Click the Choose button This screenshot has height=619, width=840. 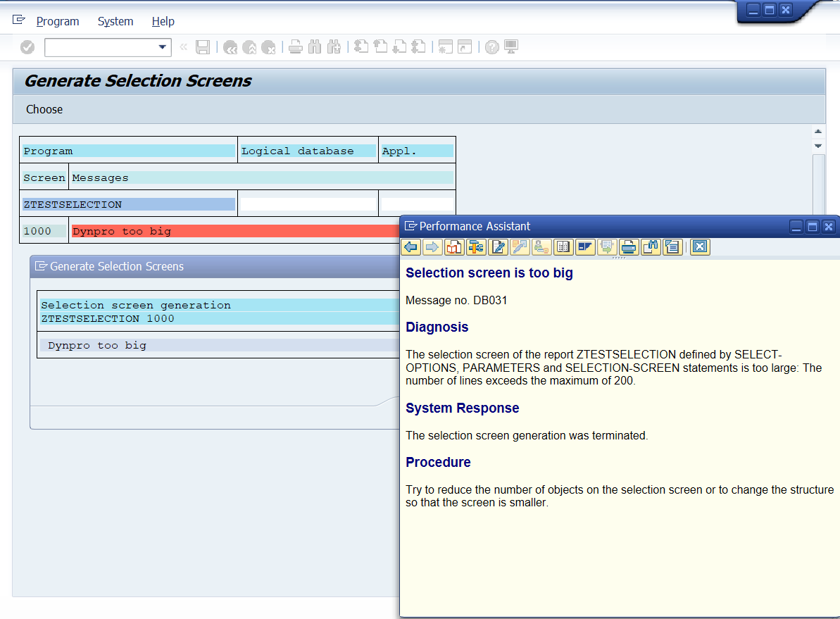tap(44, 109)
